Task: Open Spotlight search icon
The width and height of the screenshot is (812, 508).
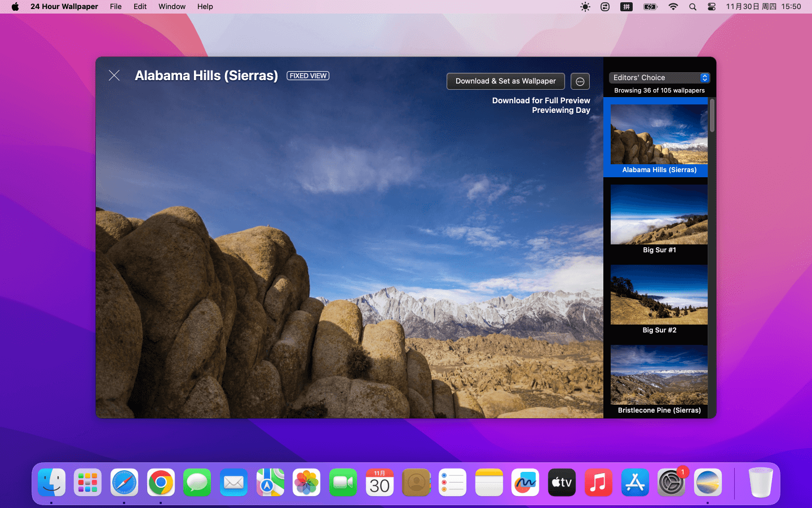Action: pyautogui.click(x=692, y=7)
